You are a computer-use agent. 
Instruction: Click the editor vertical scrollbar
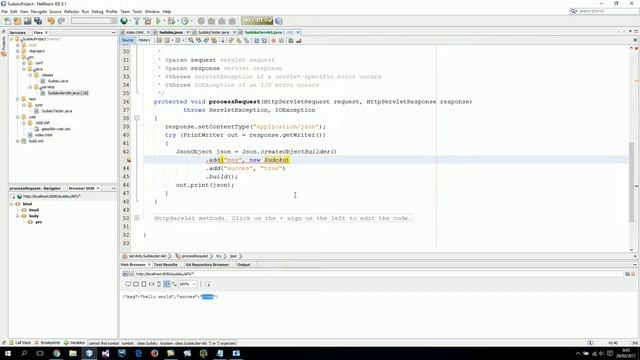point(631,182)
